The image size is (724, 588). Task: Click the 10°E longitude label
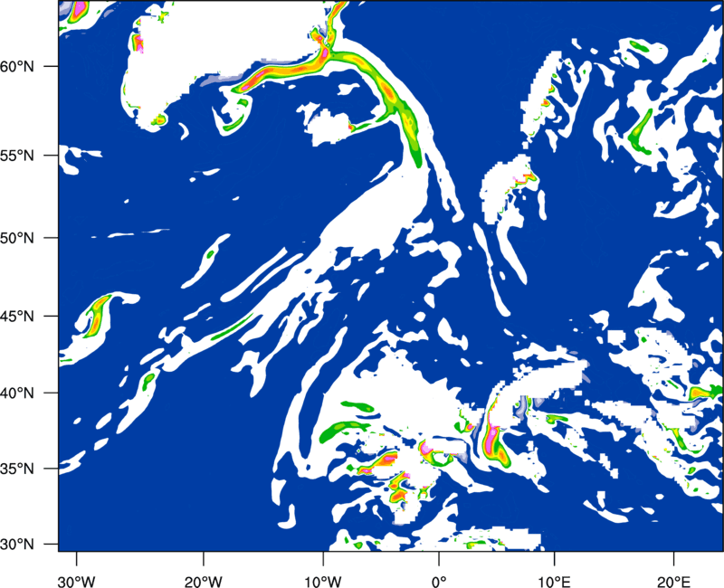554,582
